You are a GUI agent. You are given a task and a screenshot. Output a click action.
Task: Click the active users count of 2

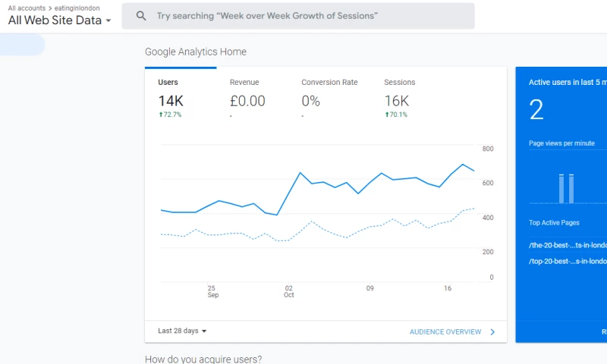[536, 110]
